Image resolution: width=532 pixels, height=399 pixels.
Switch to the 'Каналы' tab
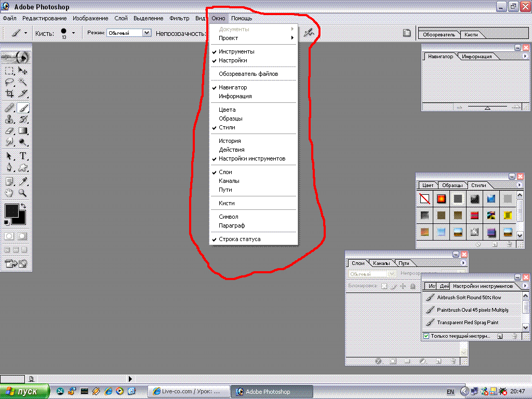381,263
